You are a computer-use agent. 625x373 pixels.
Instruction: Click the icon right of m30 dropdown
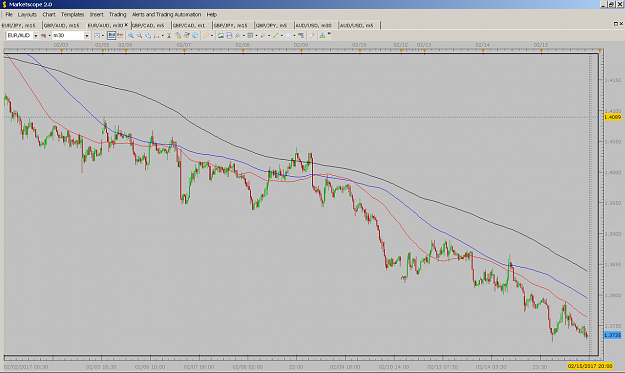click(97, 35)
